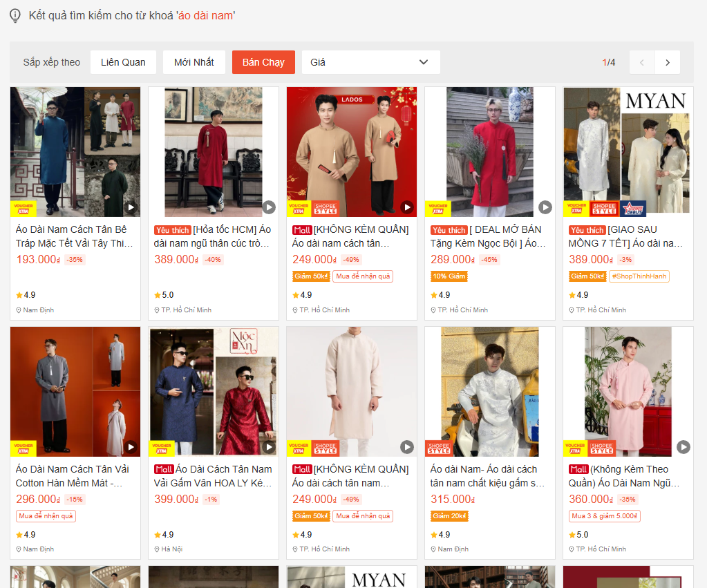The width and height of the screenshot is (707, 588).
Task: Select the Bán Chạy sort option
Action: (x=263, y=62)
